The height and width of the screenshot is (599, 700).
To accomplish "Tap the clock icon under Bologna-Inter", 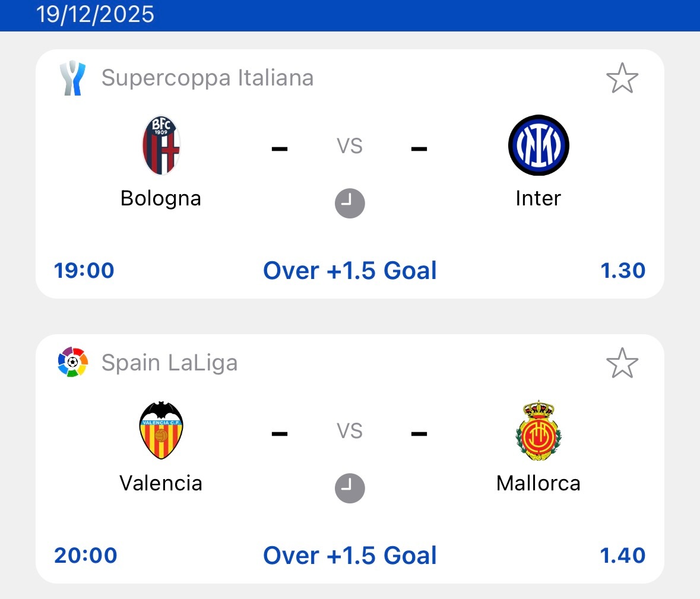I will [350, 204].
